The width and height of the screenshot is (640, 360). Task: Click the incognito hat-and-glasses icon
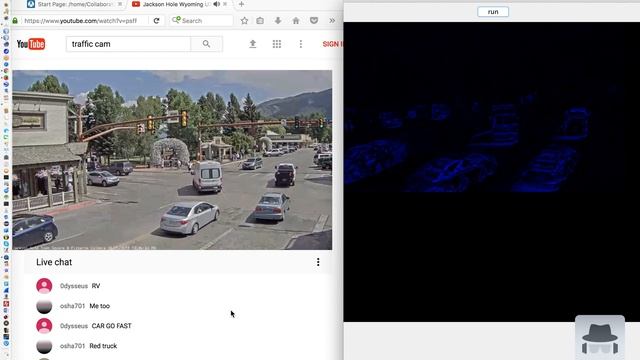[x=600, y=338]
